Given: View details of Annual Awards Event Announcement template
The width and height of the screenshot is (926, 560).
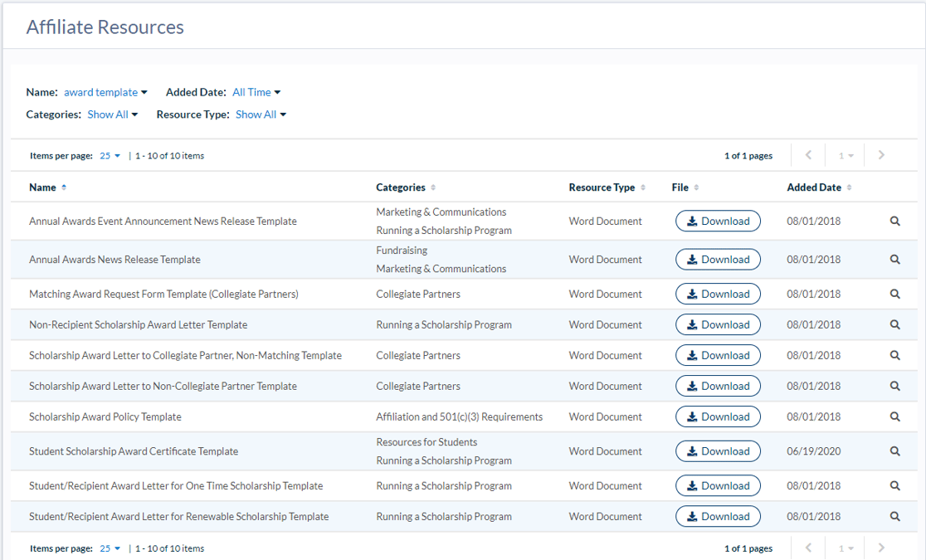Looking at the screenshot, I should [x=894, y=221].
